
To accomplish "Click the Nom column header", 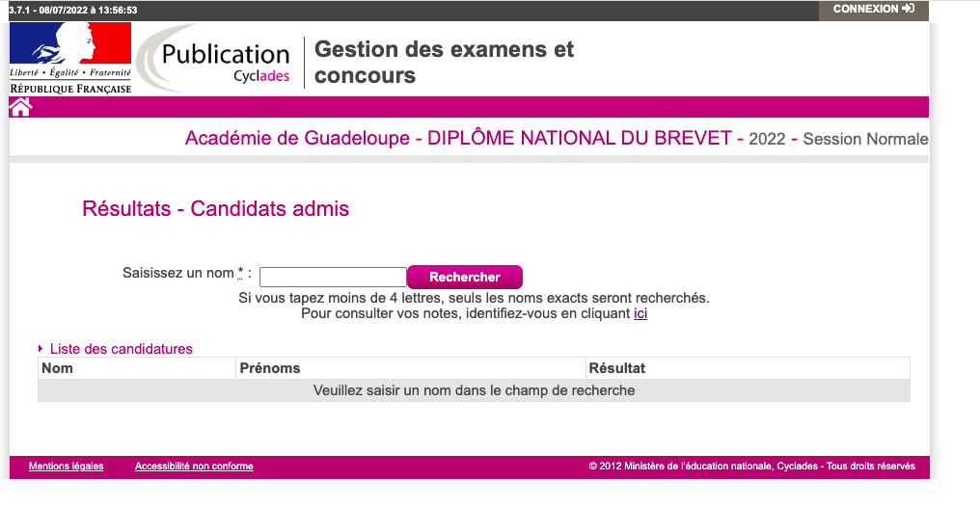I will coord(58,368).
